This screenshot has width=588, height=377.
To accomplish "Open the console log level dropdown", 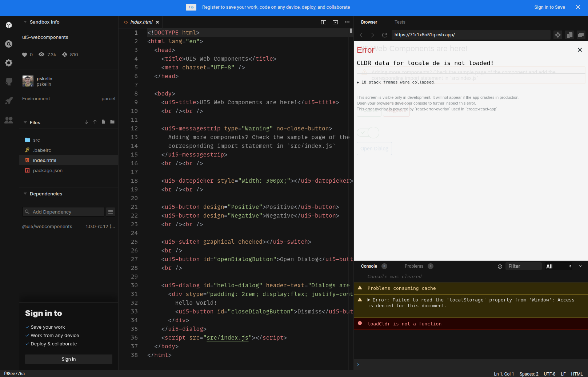I will (x=558, y=266).
